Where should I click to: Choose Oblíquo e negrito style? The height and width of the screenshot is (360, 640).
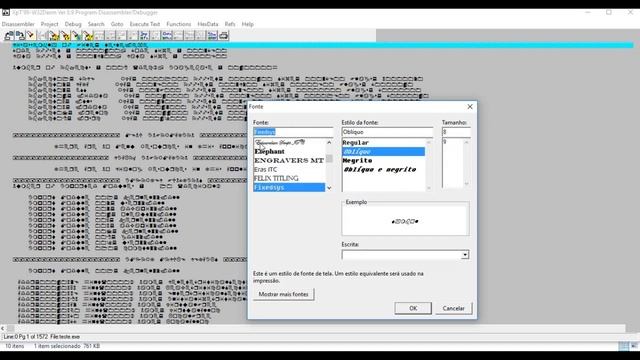coord(383,169)
